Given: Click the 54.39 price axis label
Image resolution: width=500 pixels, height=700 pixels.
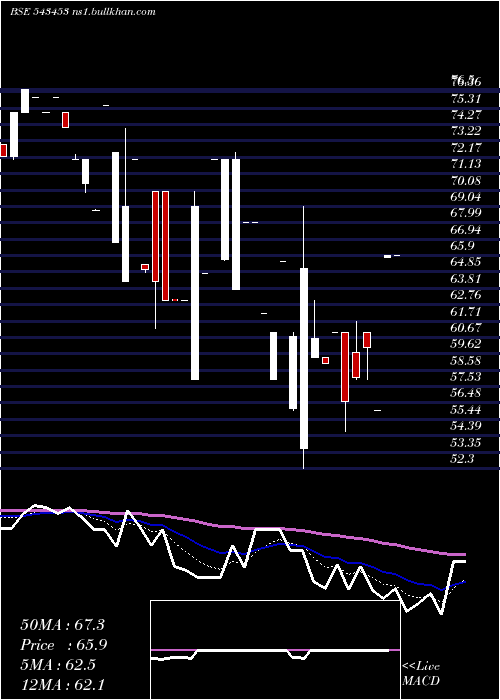Looking at the screenshot, I should click(x=466, y=426).
